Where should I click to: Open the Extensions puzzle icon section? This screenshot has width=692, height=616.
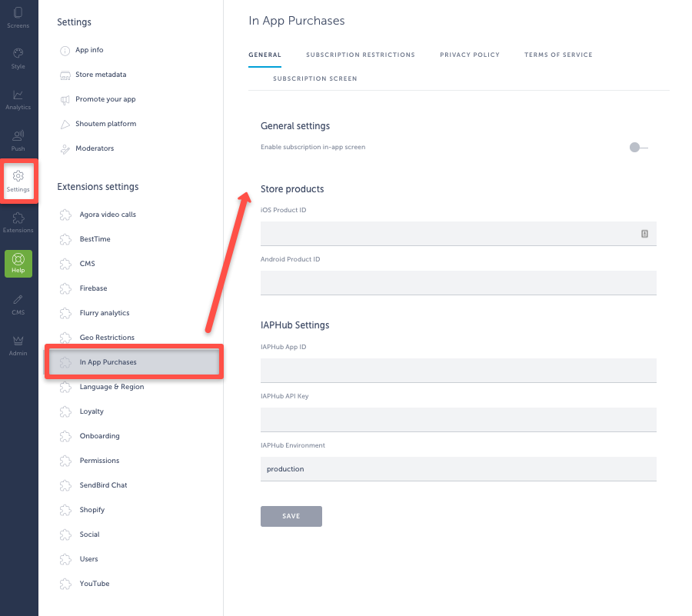(x=18, y=222)
